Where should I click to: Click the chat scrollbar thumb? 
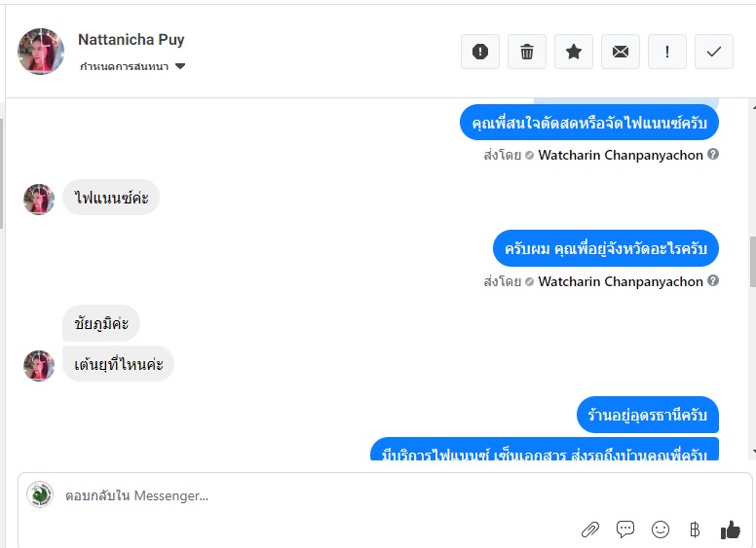(753, 263)
